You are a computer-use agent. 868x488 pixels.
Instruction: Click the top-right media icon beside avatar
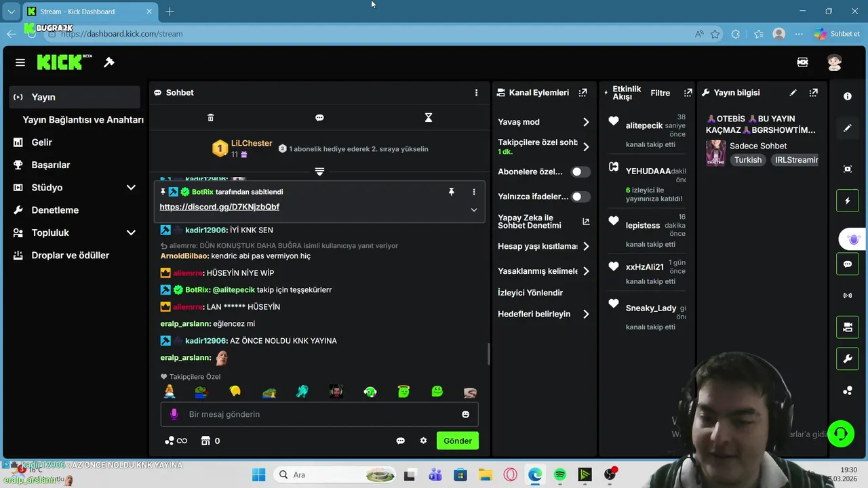pyautogui.click(x=802, y=62)
